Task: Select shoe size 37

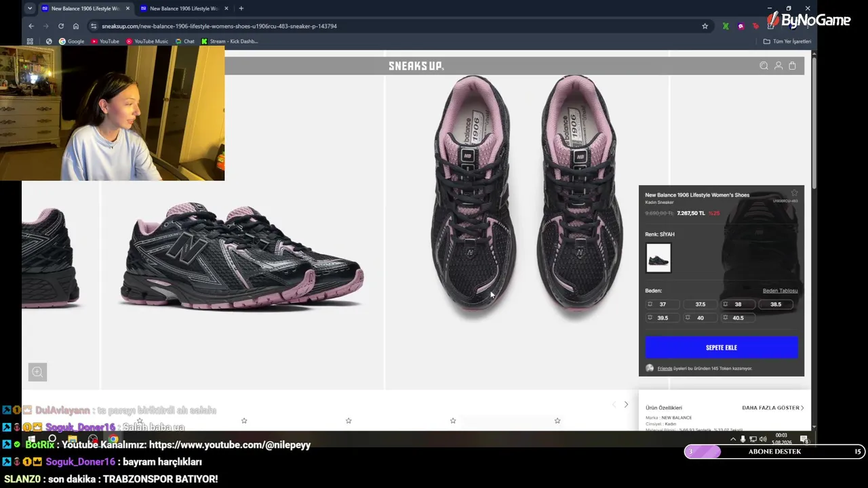Action: (x=663, y=304)
